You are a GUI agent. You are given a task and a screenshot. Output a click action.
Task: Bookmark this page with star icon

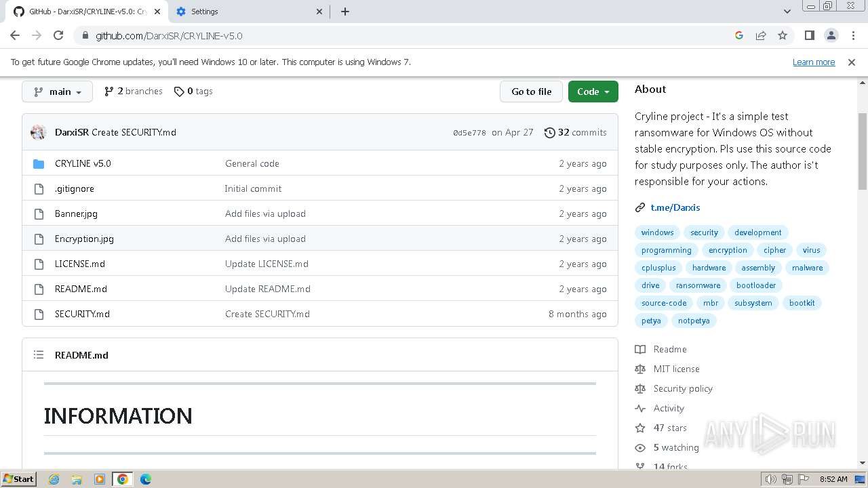pyautogui.click(x=783, y=35)
